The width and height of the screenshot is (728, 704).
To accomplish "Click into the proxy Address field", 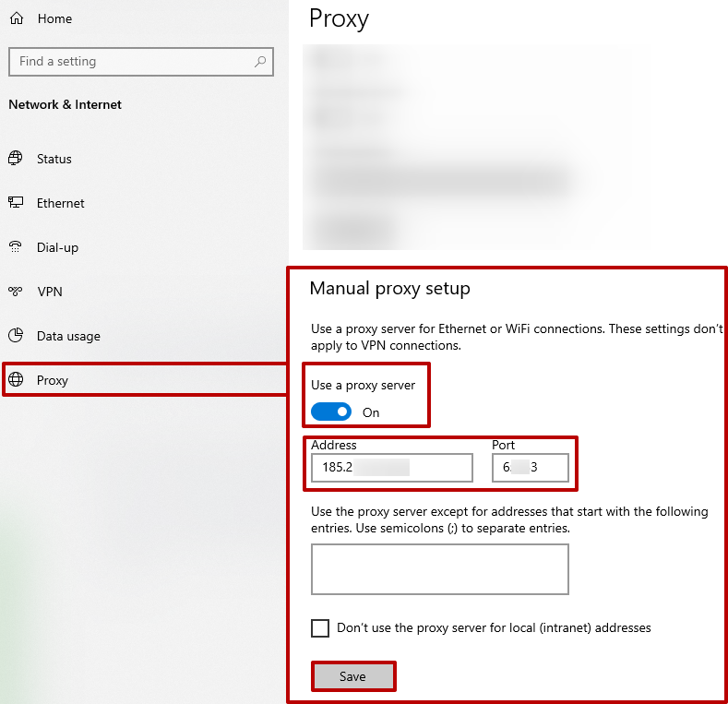I will click(392, 468).
